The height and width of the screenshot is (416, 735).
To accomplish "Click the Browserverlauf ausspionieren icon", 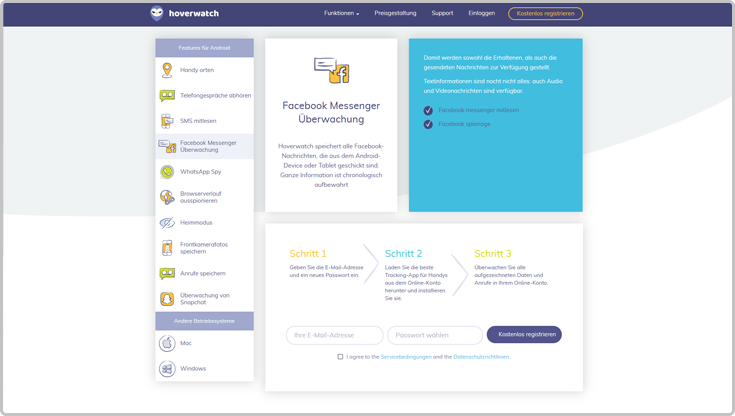I will click(167, 197).
